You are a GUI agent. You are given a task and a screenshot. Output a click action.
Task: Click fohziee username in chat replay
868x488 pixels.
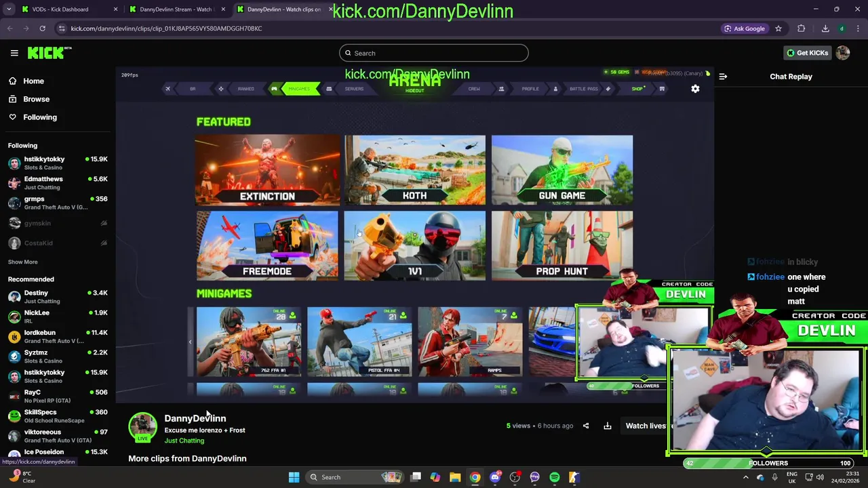(770, 277)
